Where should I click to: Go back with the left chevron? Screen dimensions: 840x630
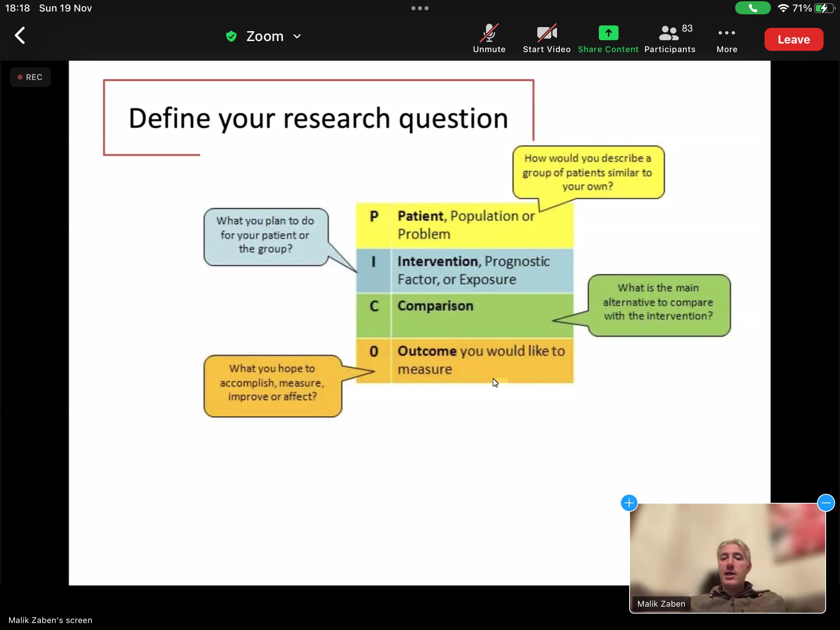(20, 36)
